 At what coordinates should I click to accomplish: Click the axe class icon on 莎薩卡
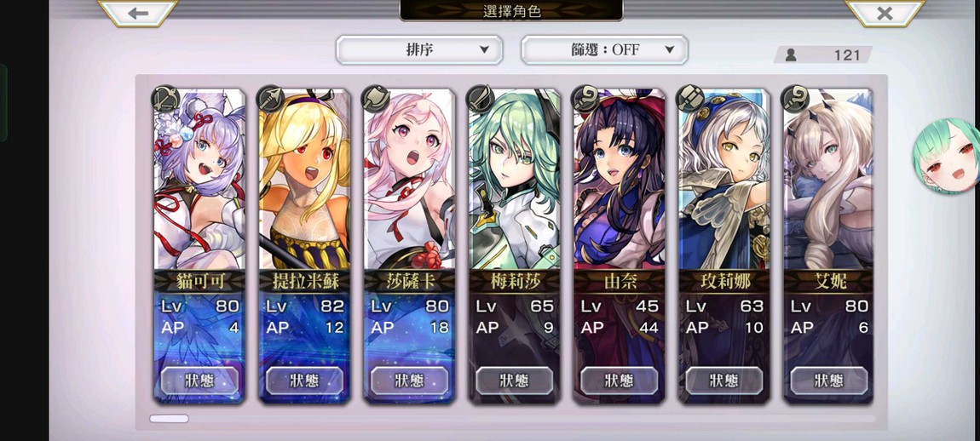click(377, 99)
